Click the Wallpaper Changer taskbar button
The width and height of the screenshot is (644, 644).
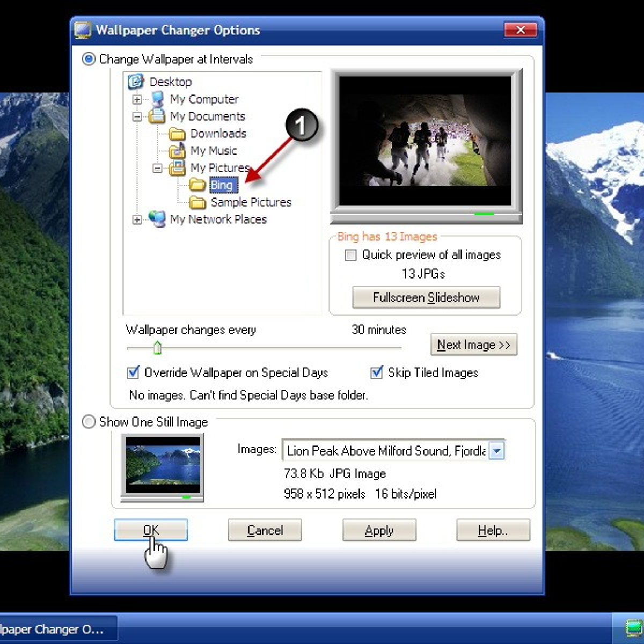point(58,628)
